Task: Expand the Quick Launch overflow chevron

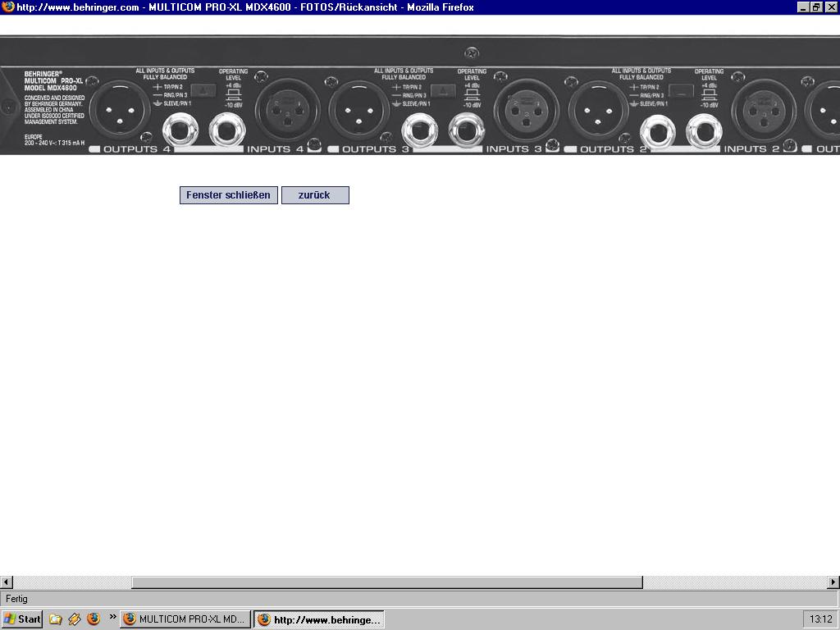Action: click(112, 617)
